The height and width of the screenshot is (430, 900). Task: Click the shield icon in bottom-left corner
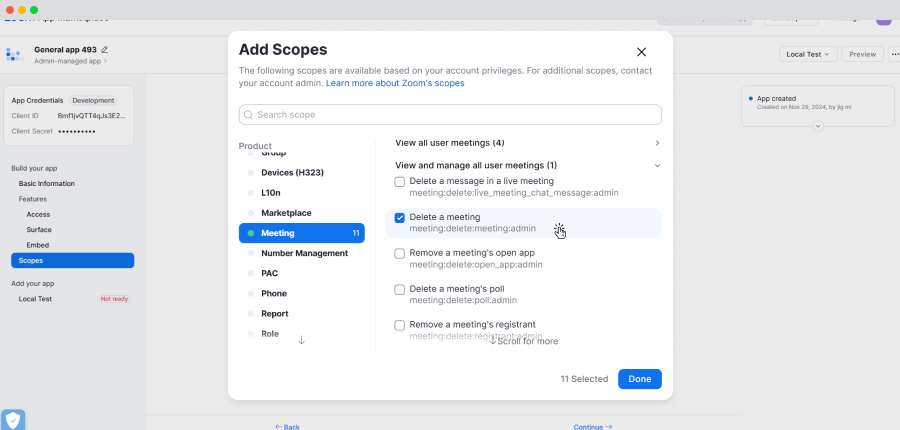[13, 420]
